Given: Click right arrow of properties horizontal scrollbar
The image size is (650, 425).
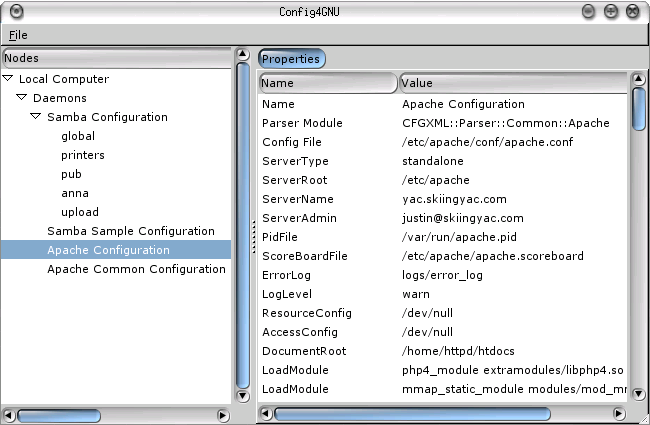Looking at the screenshot, I should [621, 413].
